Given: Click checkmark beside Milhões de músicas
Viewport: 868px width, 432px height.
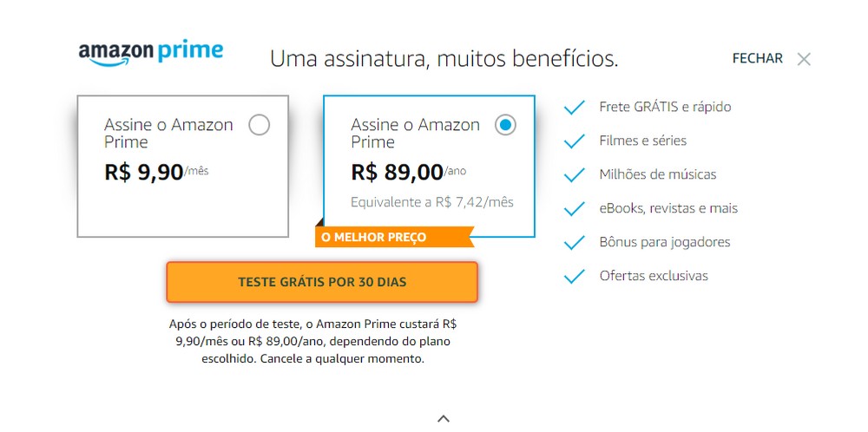Looking at the screenshot, I should point(574,175).
